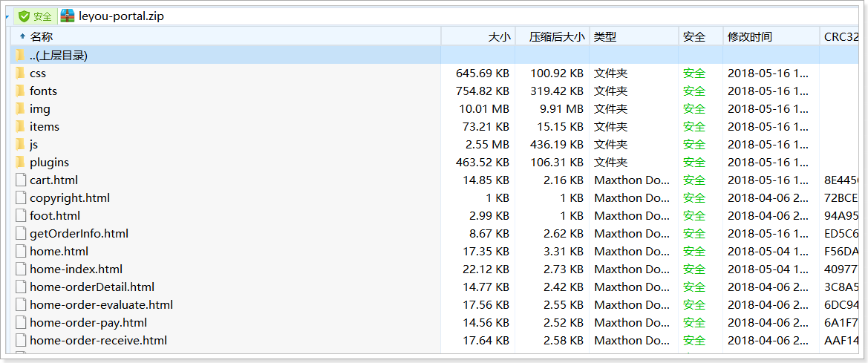The width and height of the screenshot is (868, 363).
Task: Click the img folder icon
Action: tap(20, 108)
